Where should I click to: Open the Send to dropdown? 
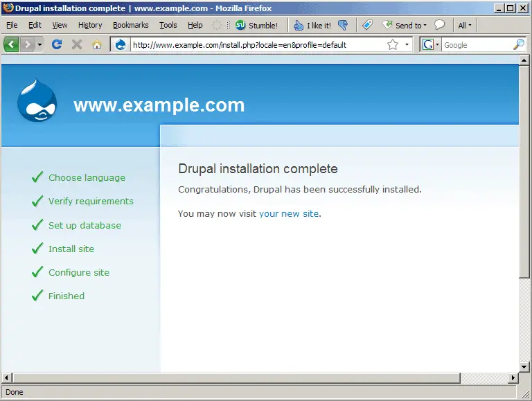pyautogui.click(x=405, y=26)
